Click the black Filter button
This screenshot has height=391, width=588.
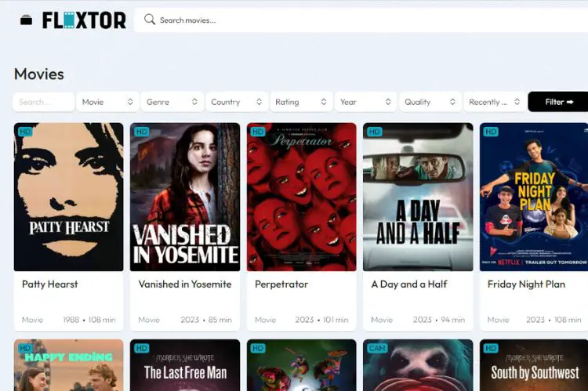[x=558, y=102]
